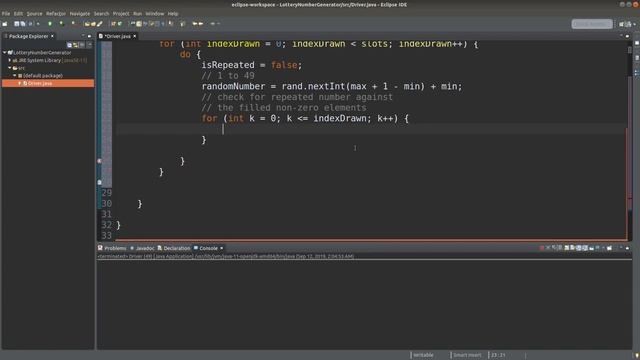Click the green Run launch icon
Viewport: 640px width, 360px height.
(61, 24)
